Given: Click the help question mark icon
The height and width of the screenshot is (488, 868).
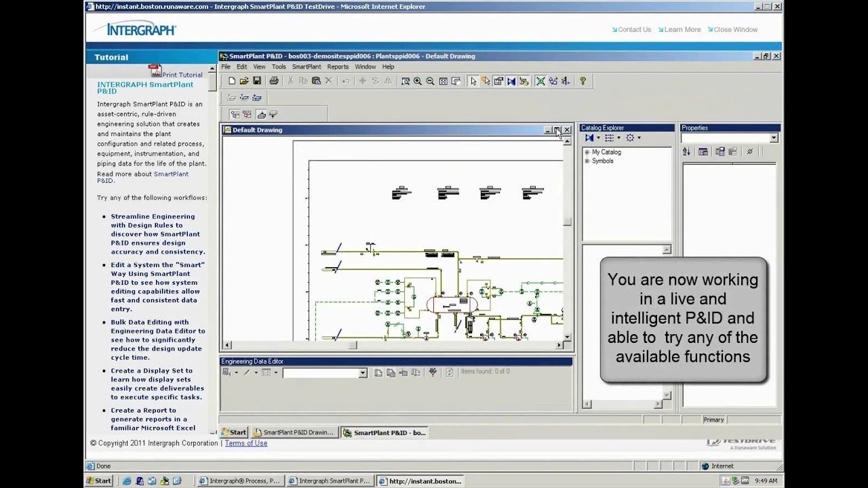Looking at the screenshot, I should pyautogui.click(x=583, y=81).
